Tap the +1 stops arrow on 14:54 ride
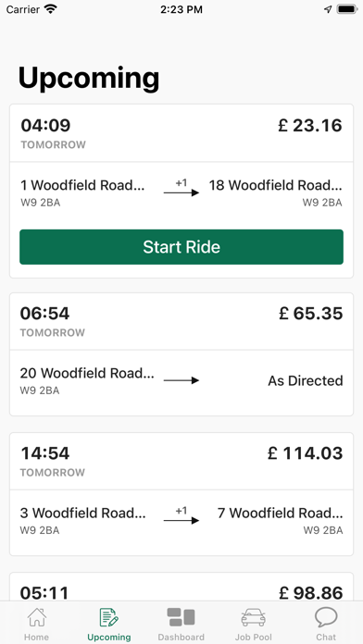This screenshot has width=363, height=644. click(181, 516)
